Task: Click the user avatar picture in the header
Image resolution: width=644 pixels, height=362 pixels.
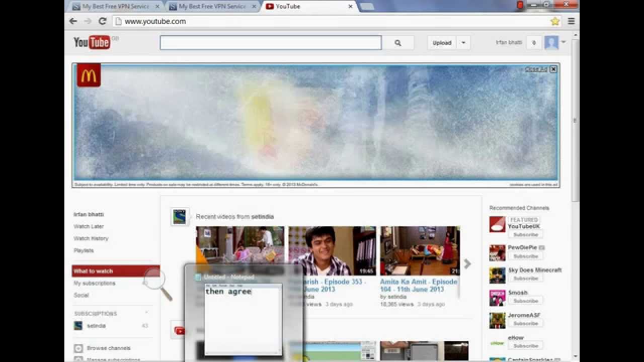Action: click(x=551, y=43)
